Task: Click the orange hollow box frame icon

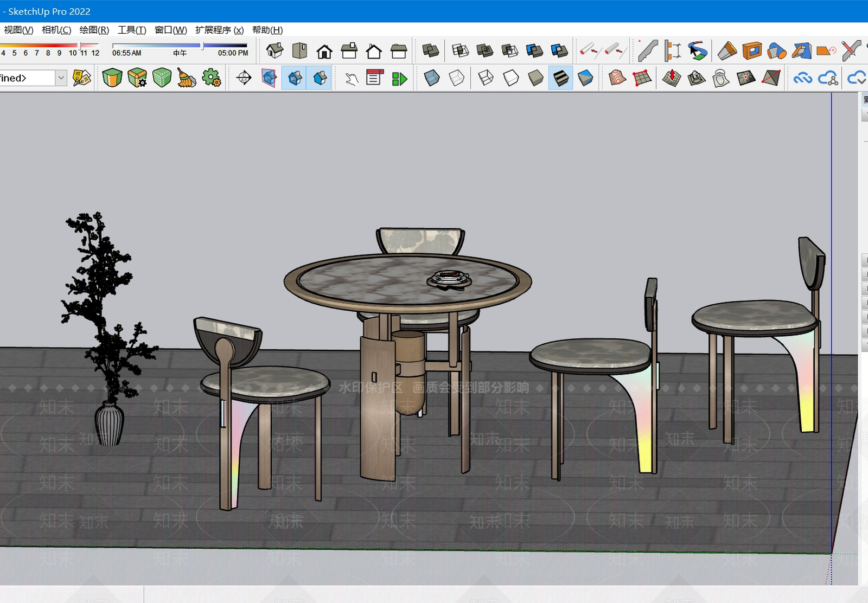Action: click(752, 51)
